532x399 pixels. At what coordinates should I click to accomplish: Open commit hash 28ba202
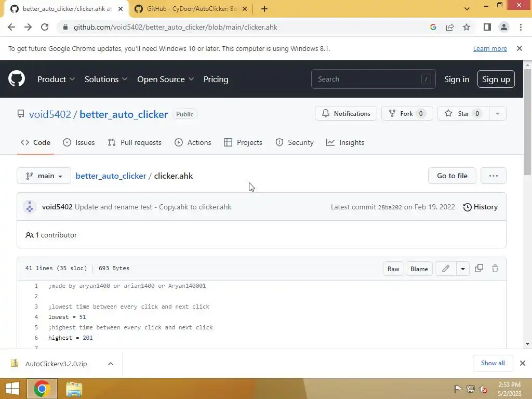coord(390,207)
